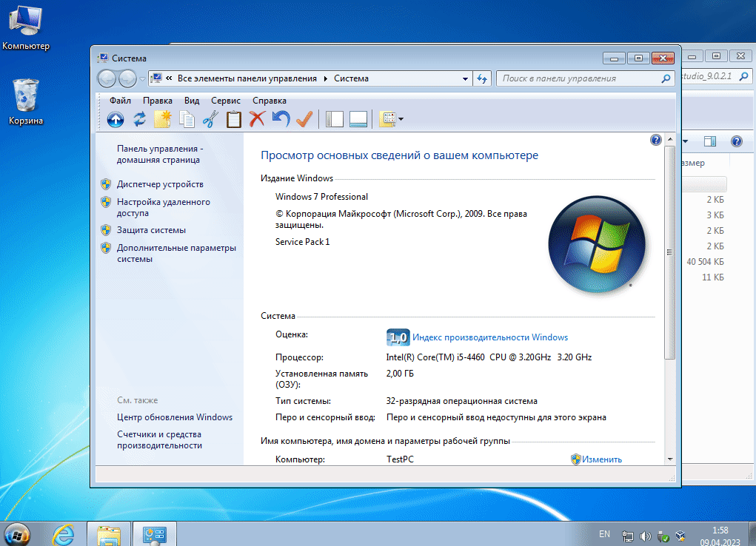Toggle the details pane toolbar icon
The height and width of the screenshot is (546, 756).
coord(358,119)
